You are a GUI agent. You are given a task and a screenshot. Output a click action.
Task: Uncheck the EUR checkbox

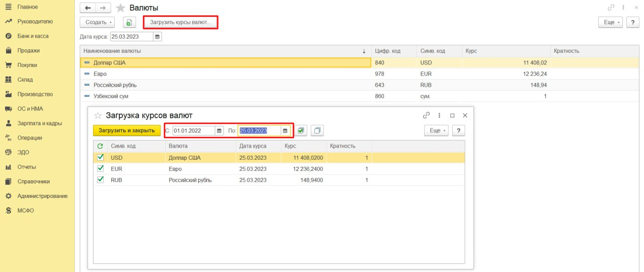tap(100, 169)
